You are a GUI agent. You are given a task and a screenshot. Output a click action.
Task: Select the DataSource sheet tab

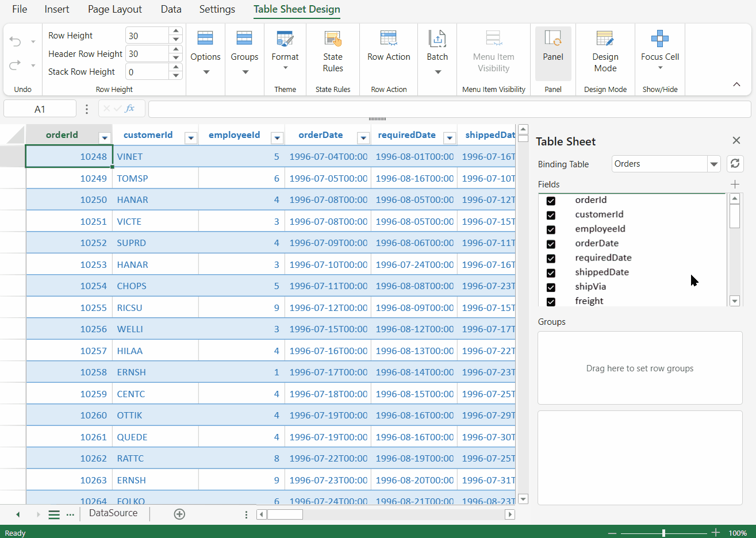tap(113, 513)
